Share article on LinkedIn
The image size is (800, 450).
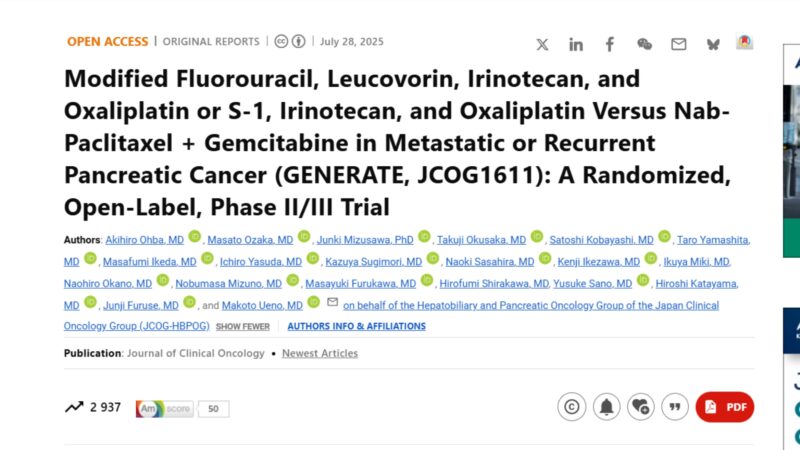(576, 45)
